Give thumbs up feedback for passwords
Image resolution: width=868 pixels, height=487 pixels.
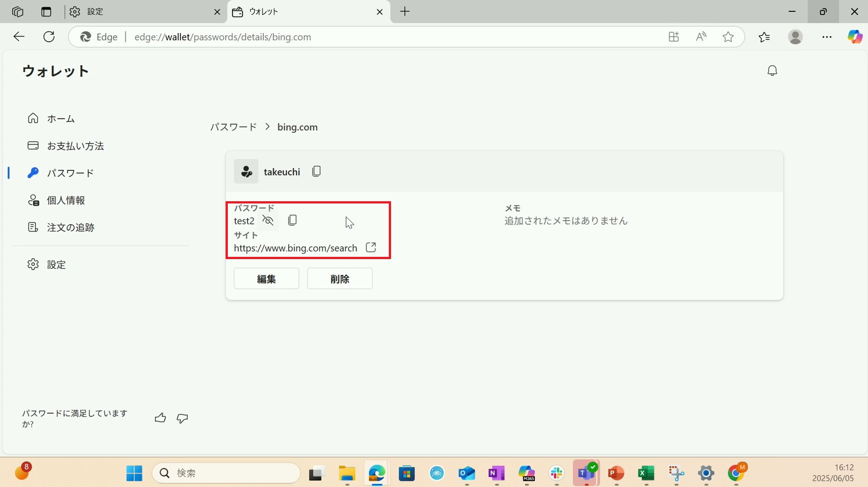[x=160, y=418]
